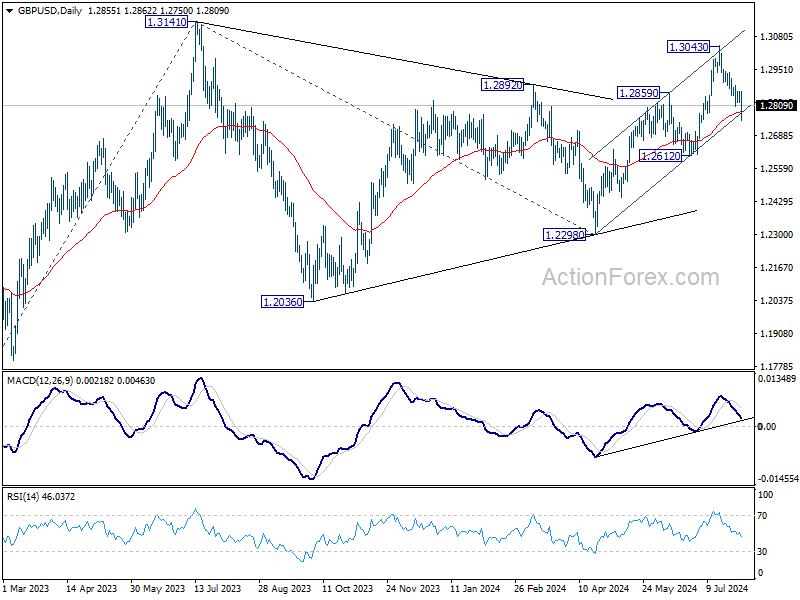
Task: Click the 1.21670 price axis value
Action: [776, 267]
